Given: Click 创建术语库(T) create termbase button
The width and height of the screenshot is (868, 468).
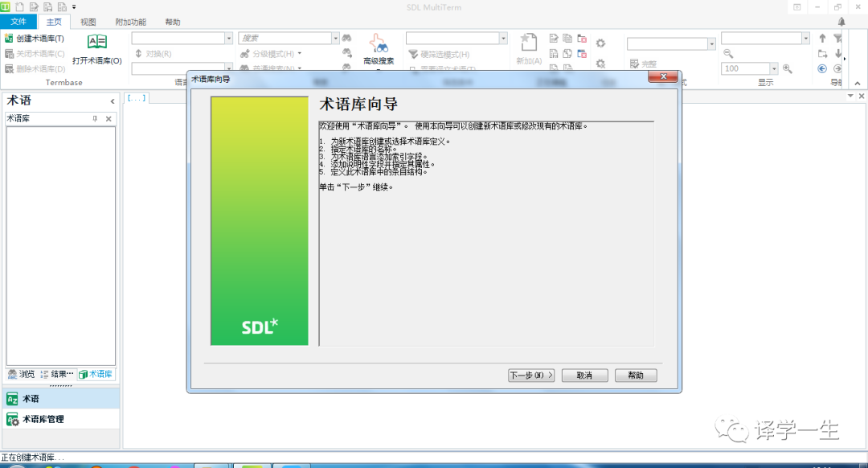Looking at the screenshot, I should tap(35, 39).
